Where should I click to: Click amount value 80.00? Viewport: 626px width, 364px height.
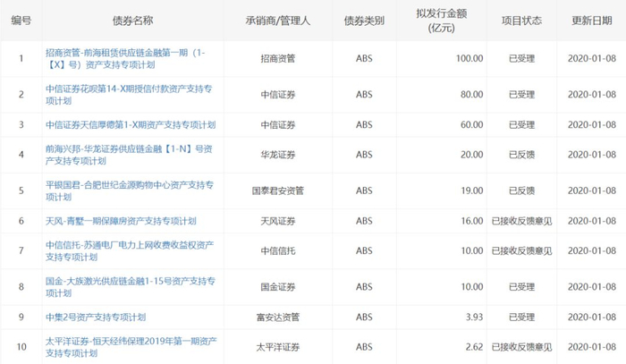[471, 95]
